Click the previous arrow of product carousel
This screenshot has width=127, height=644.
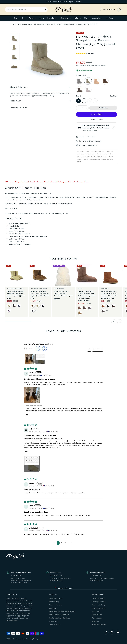pos(114,322)
